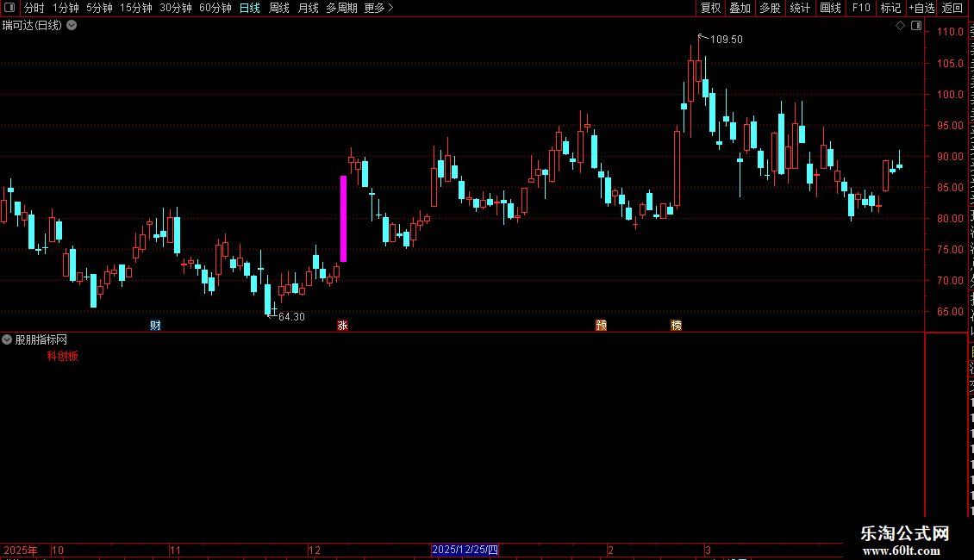Click the 榜 ranking marker icon
This screenshot has width=974, height=560.
click(677, 326)
